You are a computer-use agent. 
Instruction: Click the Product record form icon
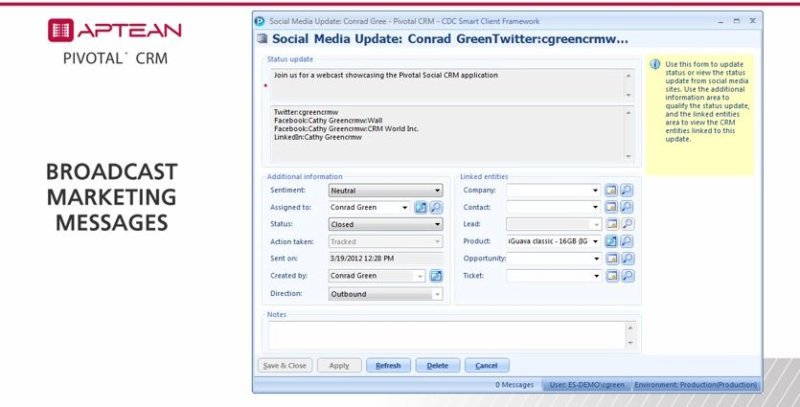[612, 241]
